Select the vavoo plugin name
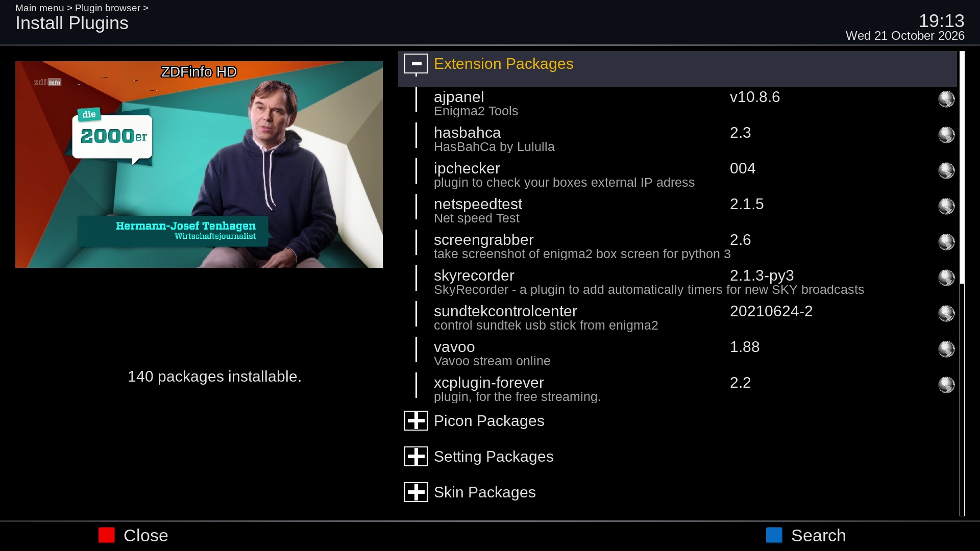The height and width of the screenshot is (551, 980). tap(454, 347)
